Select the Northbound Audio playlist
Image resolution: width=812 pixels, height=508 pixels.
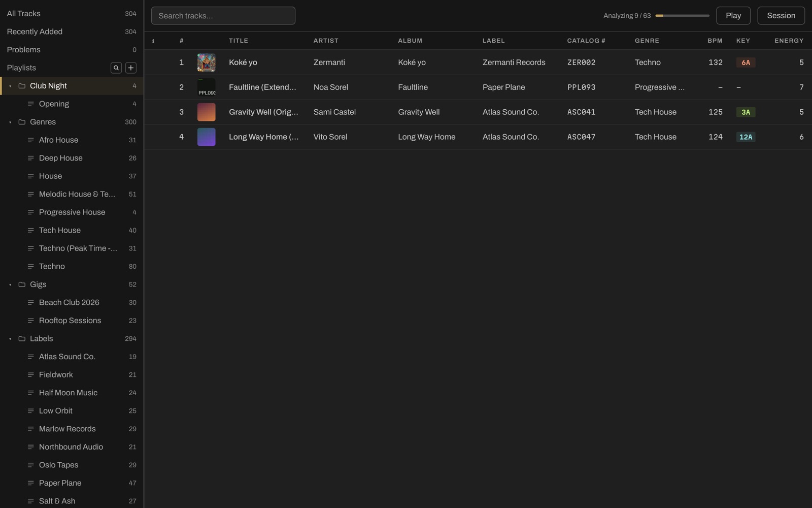[72, 447]
